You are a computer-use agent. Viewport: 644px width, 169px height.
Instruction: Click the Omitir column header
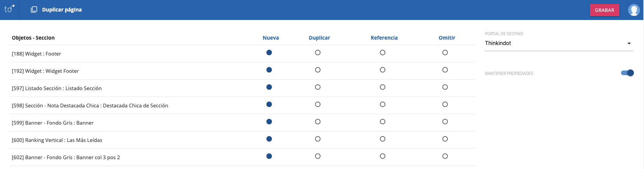(446, 38)
